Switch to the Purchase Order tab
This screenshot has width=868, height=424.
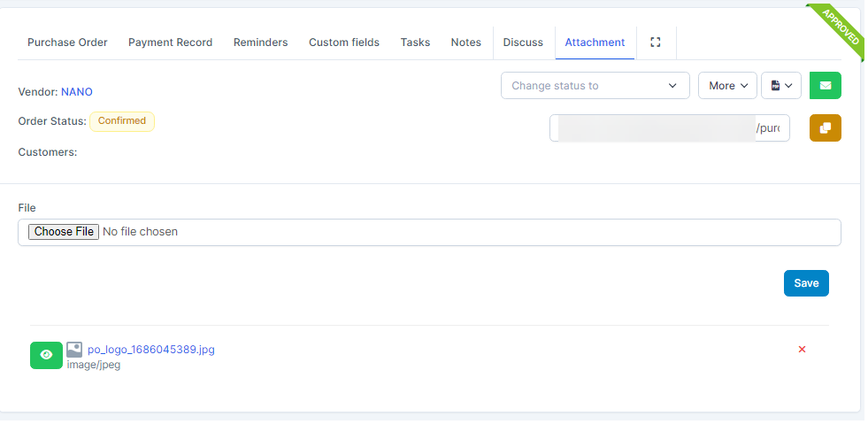click(67, 42)
